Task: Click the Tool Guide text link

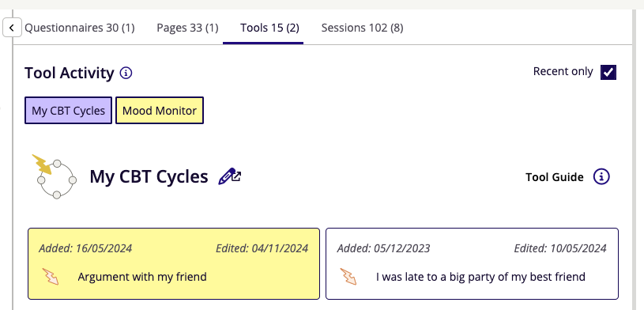Action: tap(555, 177)
